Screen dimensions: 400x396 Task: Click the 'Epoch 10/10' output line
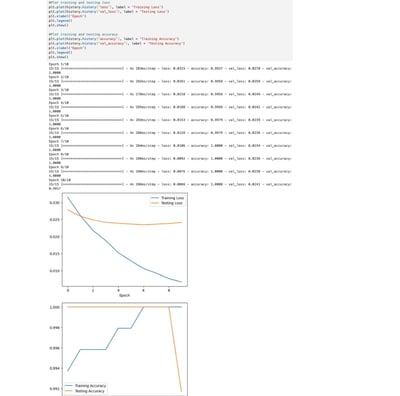[x=60, y=180]
